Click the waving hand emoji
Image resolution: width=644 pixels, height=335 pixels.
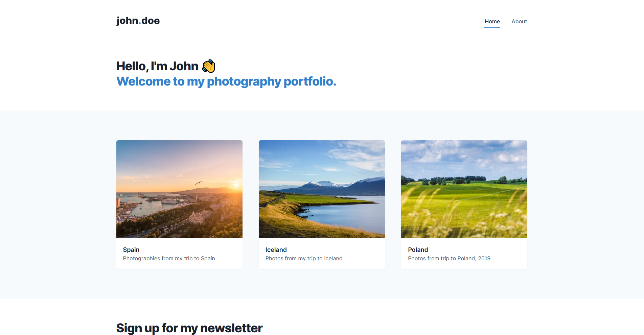tap(209, 66)
